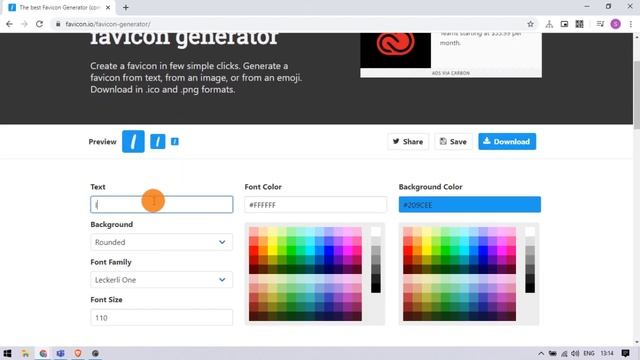The width and height of the screenshot is (640, 360).
Task: Open Microsoft Teams from the taskbar
Action: pyautogui.click(x=60, y=353)
